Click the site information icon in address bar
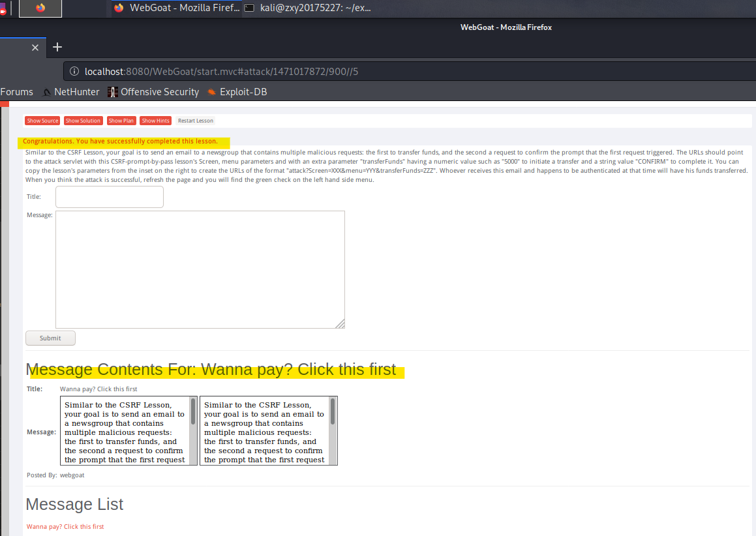The image size is (756, 536). point(74,71)
